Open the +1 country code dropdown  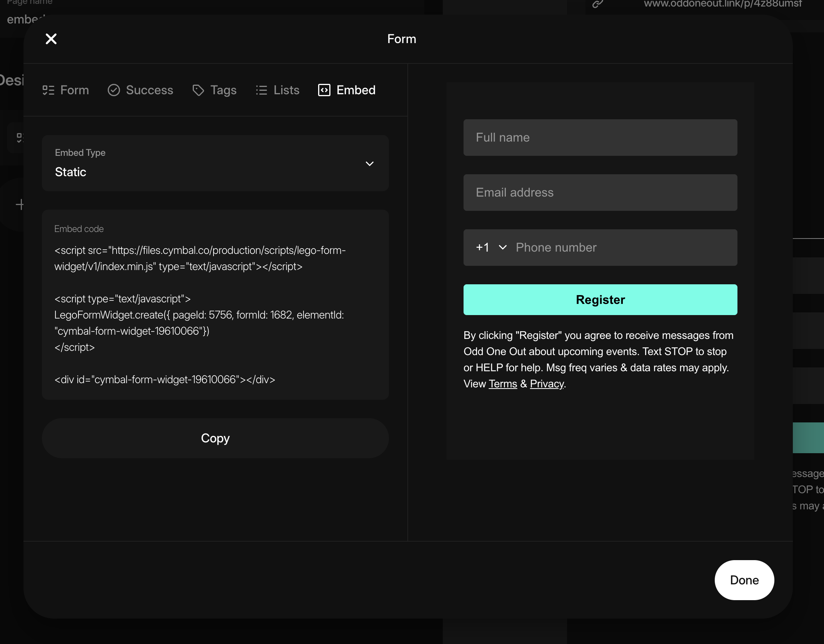tap(491, 247)
